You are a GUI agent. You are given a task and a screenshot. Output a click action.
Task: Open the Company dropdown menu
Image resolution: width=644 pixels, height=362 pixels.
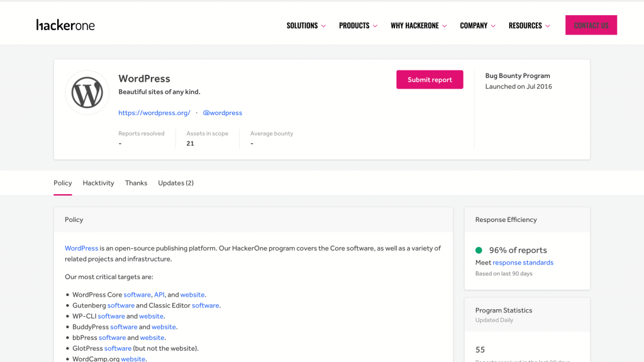(x=477, y=26)
